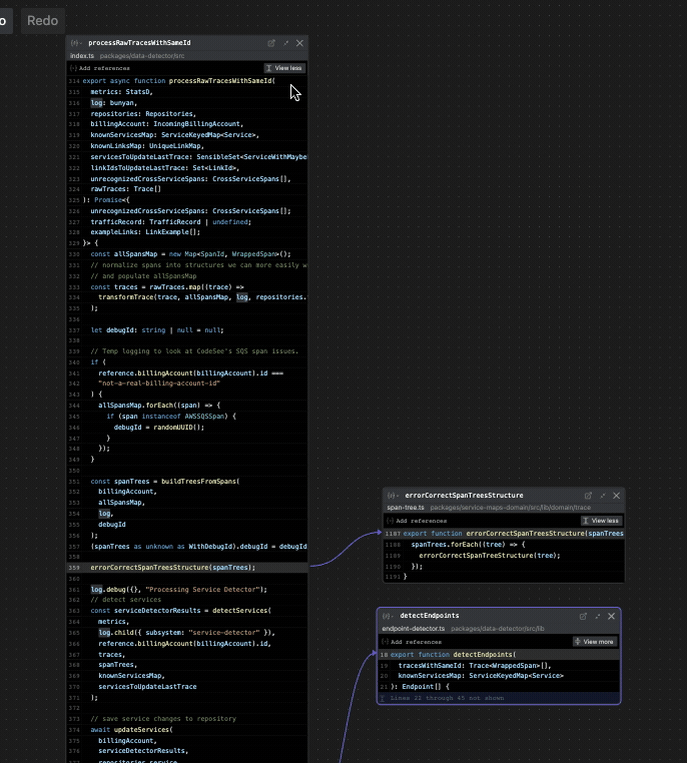Click 'const spanTrees = buildTreesFromSpans(' line
This screenshot has height=763, width=687.
click(187, 481)
